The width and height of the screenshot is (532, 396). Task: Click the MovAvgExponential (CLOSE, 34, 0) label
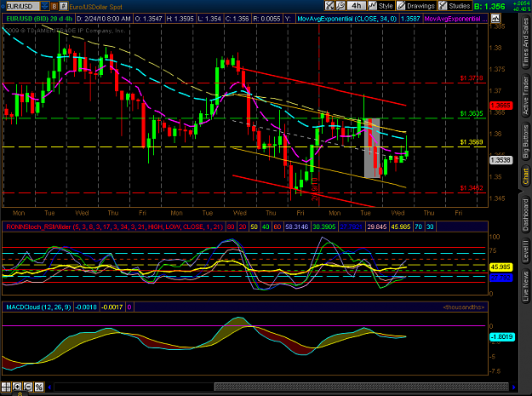pos(346,19)
